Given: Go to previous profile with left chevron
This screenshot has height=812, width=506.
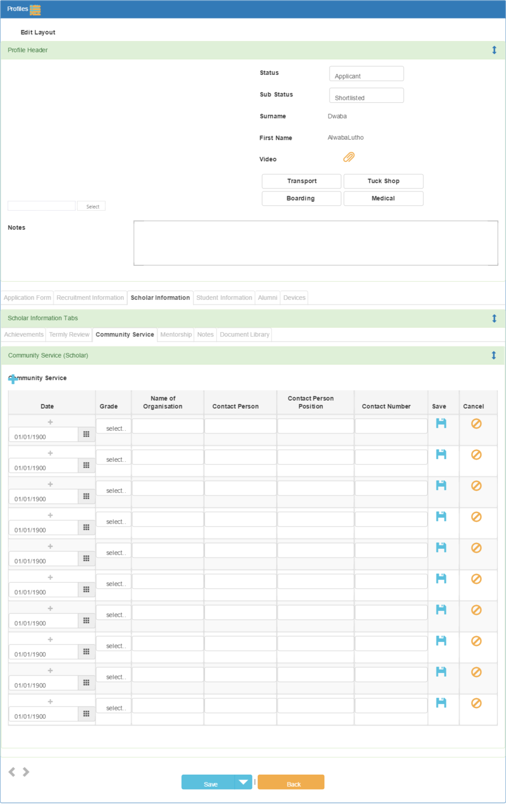Looking at the screenshot, I should pyautogui.click(x=12, y=772).
